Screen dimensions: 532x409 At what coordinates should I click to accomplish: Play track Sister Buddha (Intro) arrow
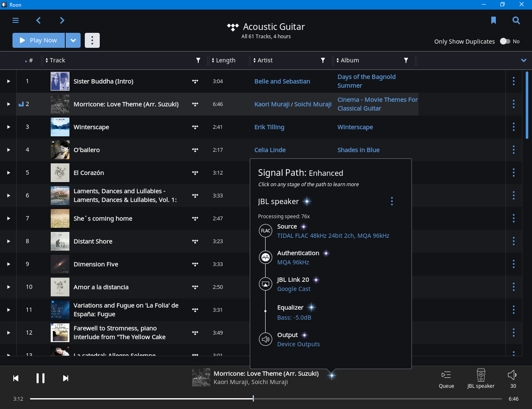(8, 81)
